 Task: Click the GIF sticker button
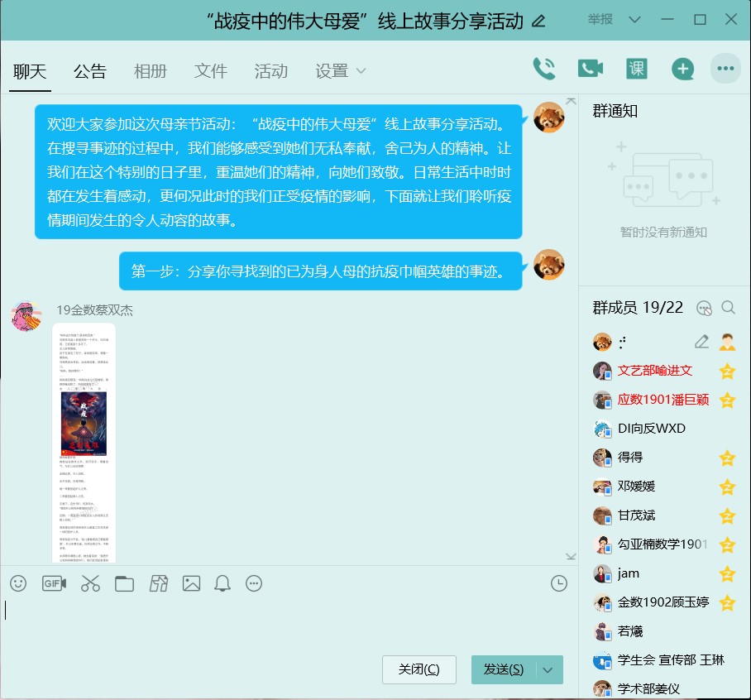coord(54,583)
